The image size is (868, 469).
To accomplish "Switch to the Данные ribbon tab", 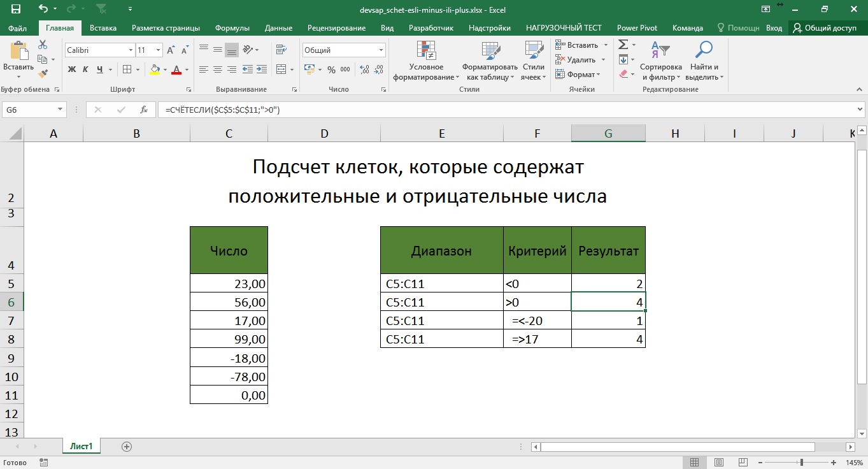I will [278, 28].
